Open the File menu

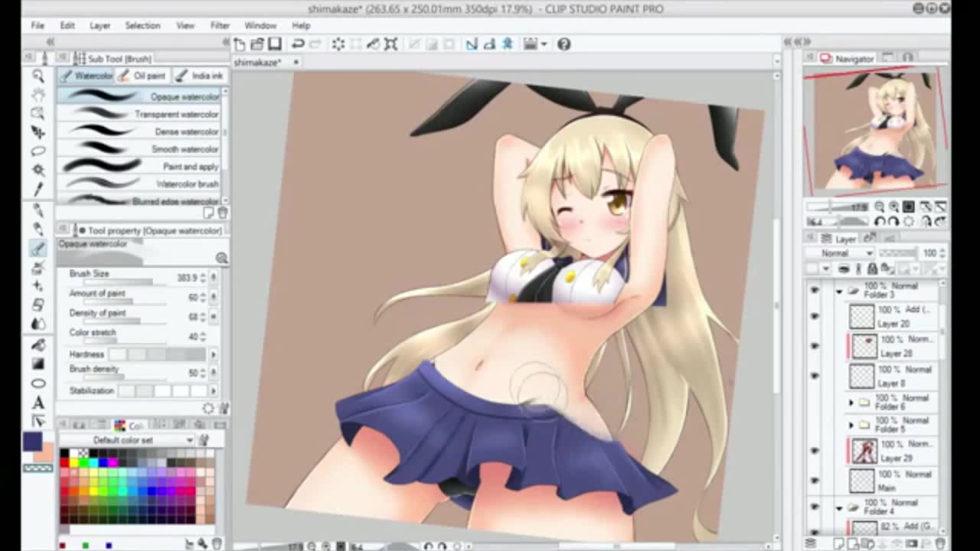point(38,25)
